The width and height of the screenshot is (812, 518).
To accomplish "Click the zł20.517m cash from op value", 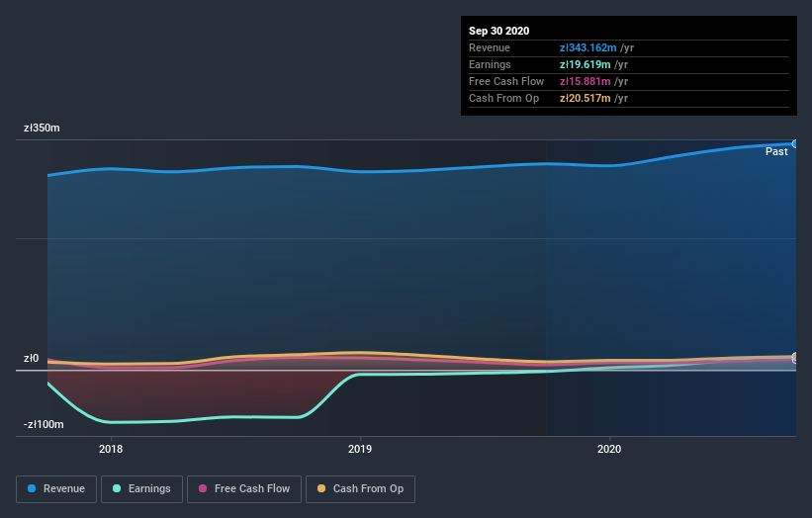I will click(x=585, y=98).
